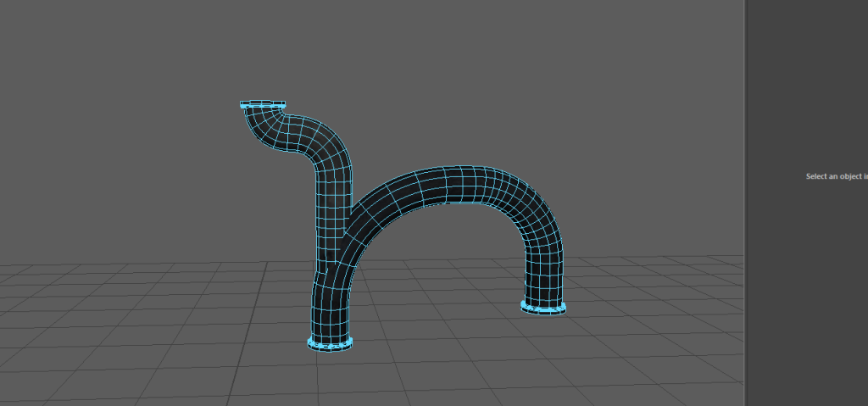
Task: Select the right arch pipe's base flange
Action: (543, 308)
